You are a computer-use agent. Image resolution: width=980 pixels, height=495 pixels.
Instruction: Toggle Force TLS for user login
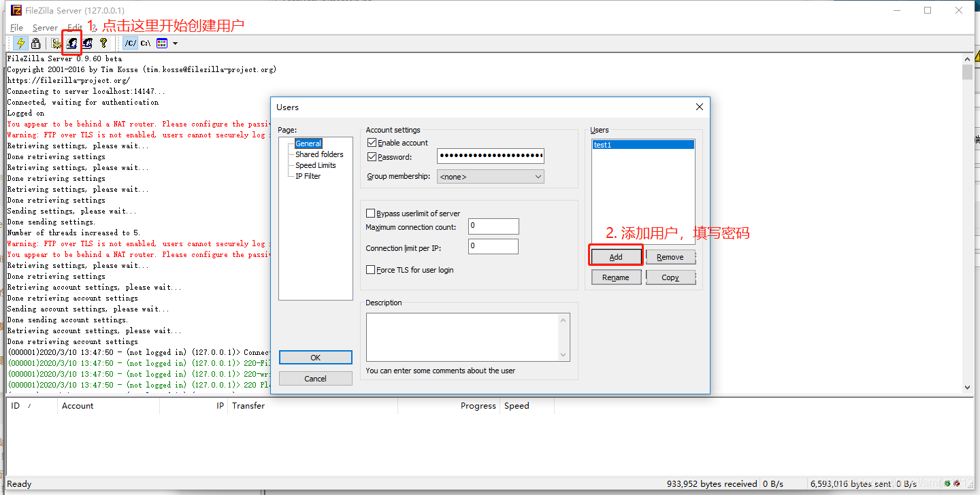coord(371,270)
